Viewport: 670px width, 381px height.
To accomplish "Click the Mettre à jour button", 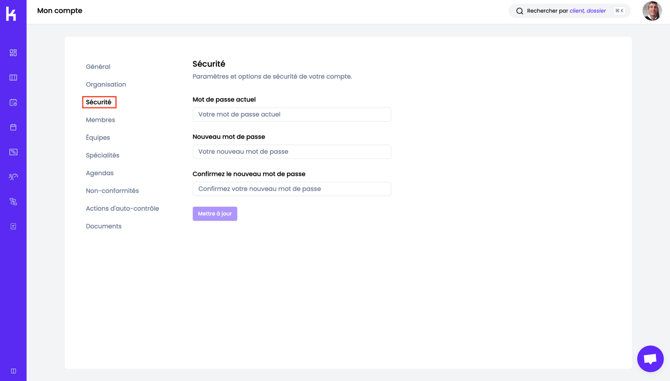I will 215,214.
